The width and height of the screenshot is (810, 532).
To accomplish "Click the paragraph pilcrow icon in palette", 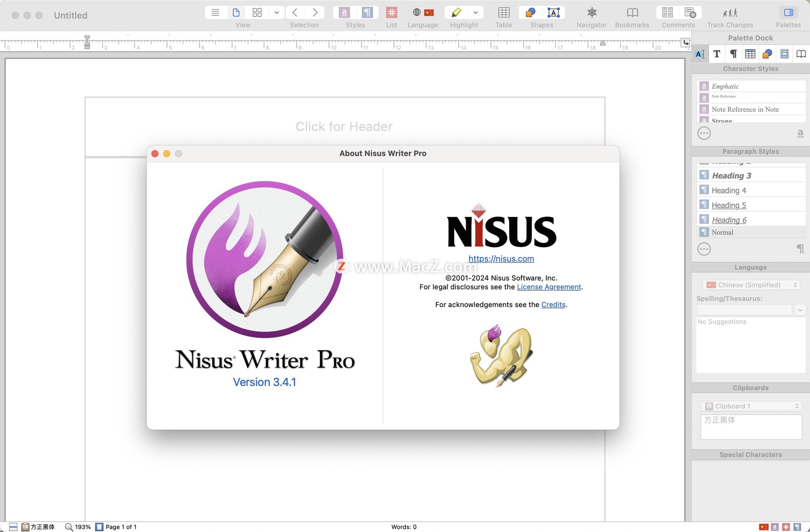I will pos(800,249).
